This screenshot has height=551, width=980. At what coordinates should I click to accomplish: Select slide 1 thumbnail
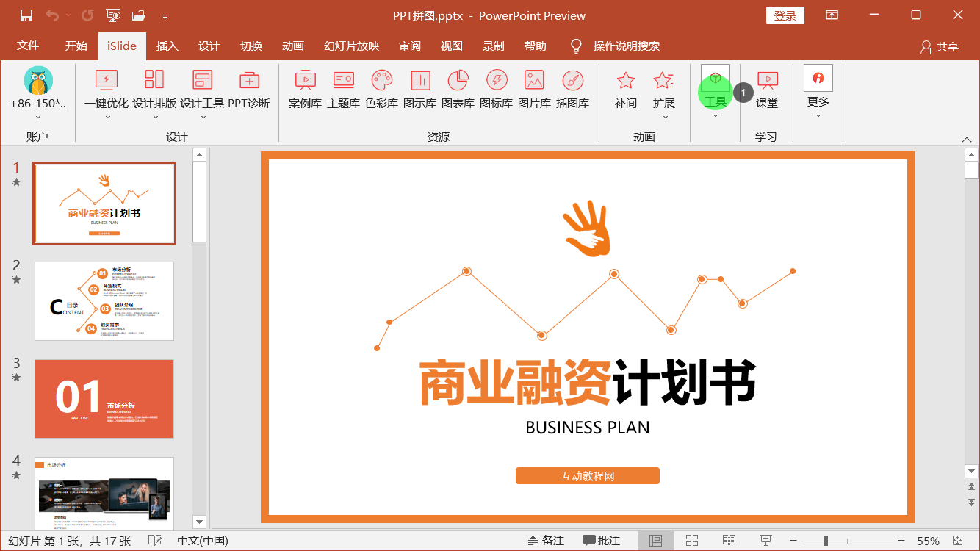(x=104, y=204)
